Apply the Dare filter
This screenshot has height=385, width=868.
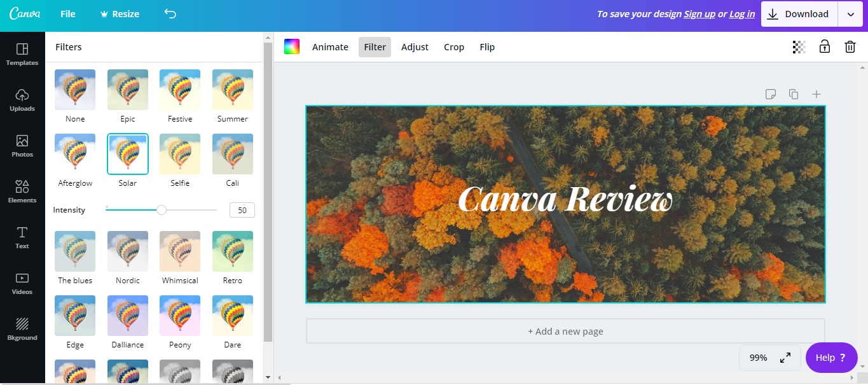pyautogui.click(x=233, y=316)
